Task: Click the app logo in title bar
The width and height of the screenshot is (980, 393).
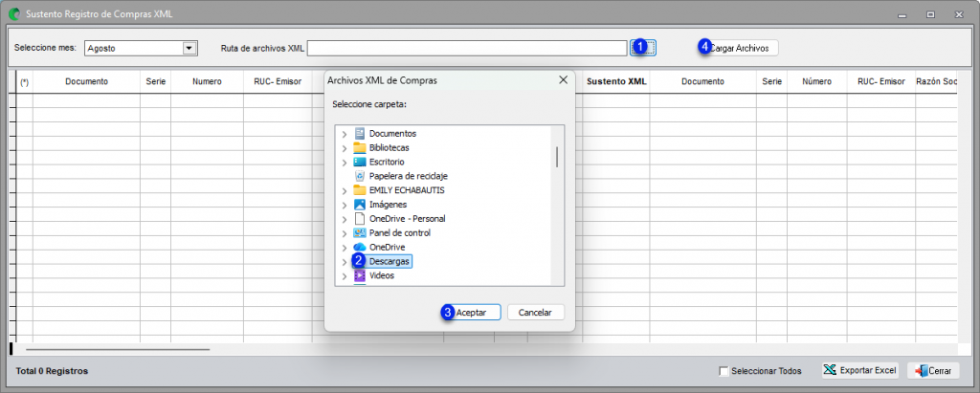Action: point(13,13)
